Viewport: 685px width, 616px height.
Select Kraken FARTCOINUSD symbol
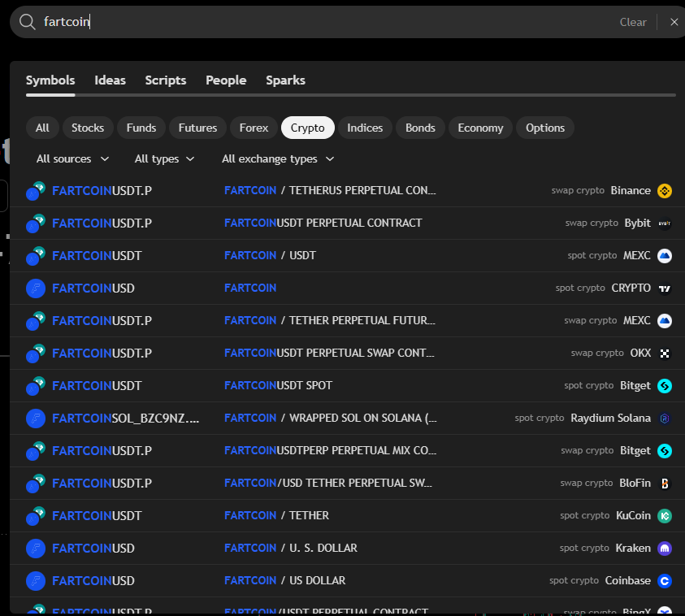[x=93, y=548]
